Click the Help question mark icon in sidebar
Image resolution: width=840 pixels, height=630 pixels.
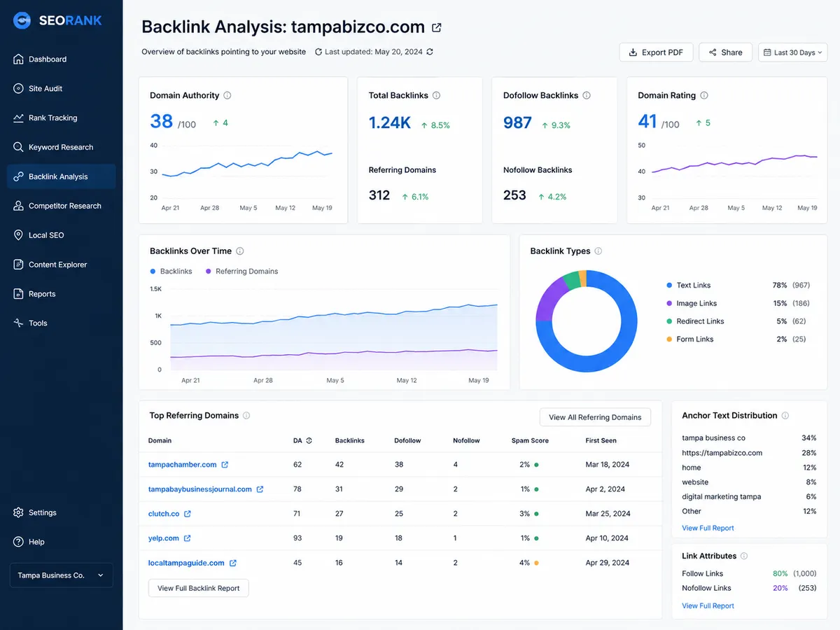(x=19, y=542)
